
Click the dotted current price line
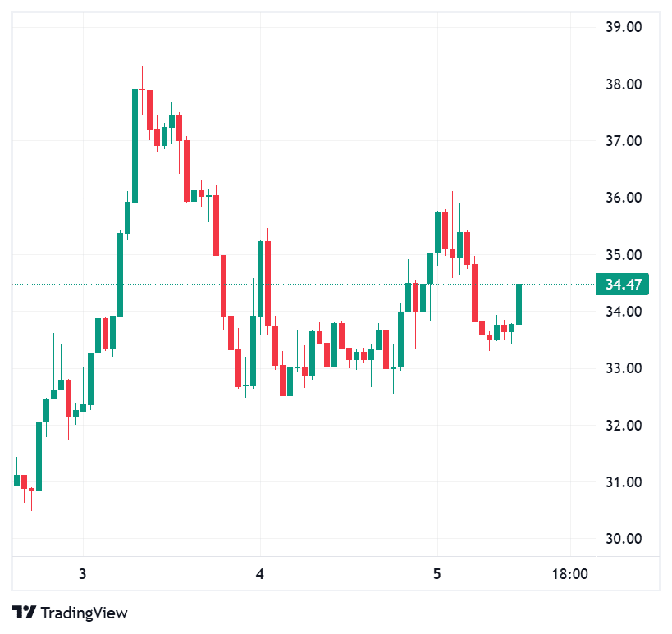click(x=328, y=285)
